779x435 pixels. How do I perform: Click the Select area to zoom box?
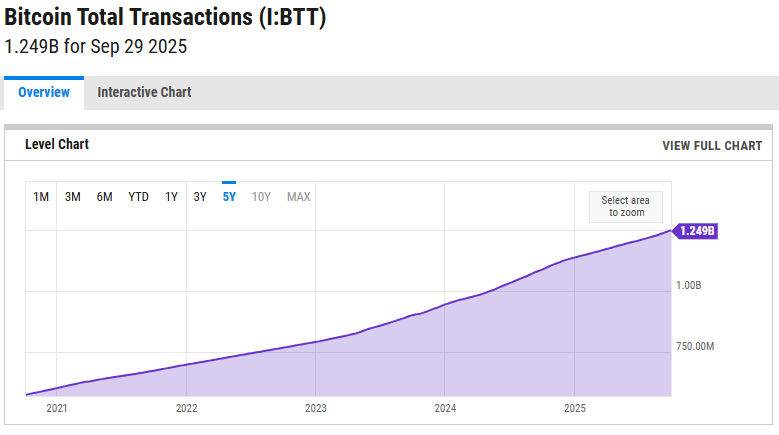click(x=625, y=207)
